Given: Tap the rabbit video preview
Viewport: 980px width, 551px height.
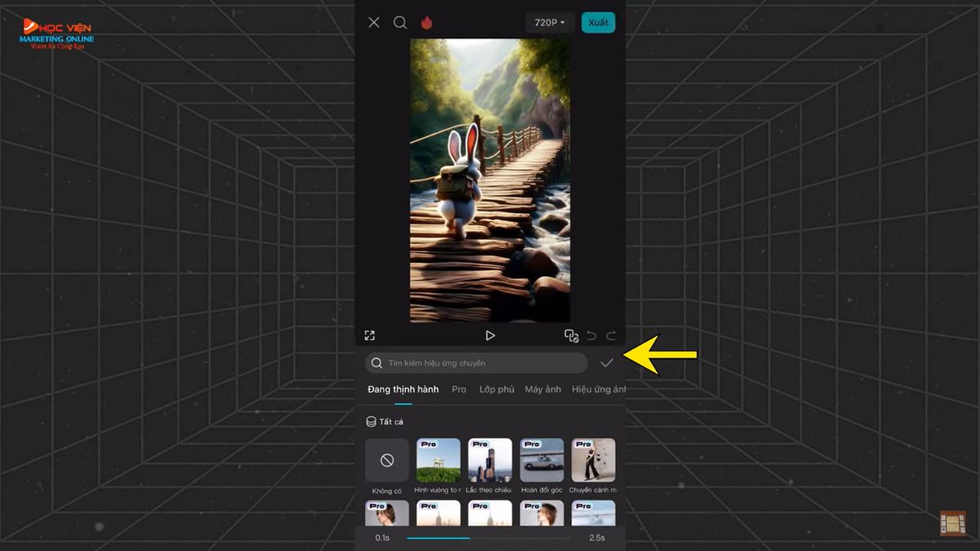Looking at the screenshot, I should (490, 180).
